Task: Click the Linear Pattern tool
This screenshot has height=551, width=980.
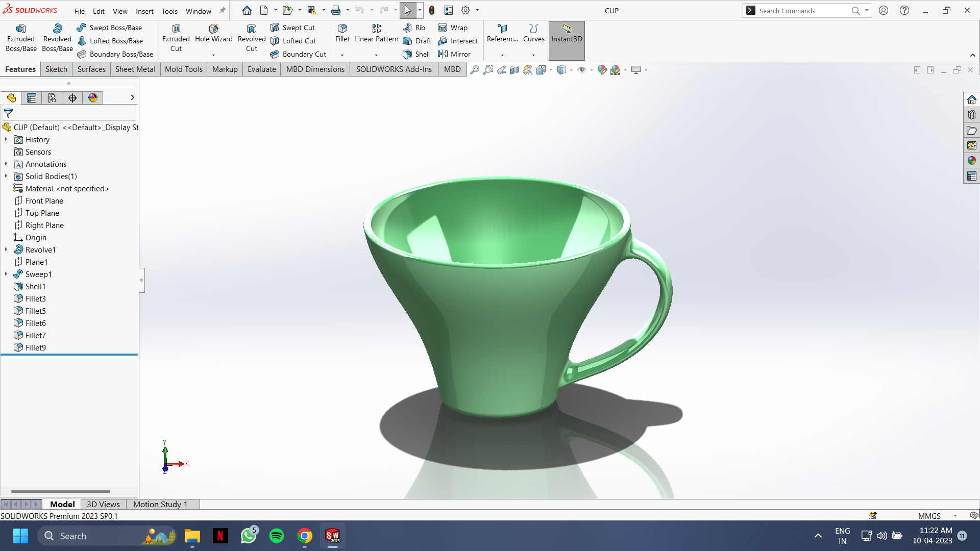Action: pyautogui.click(x=377, y=34)
